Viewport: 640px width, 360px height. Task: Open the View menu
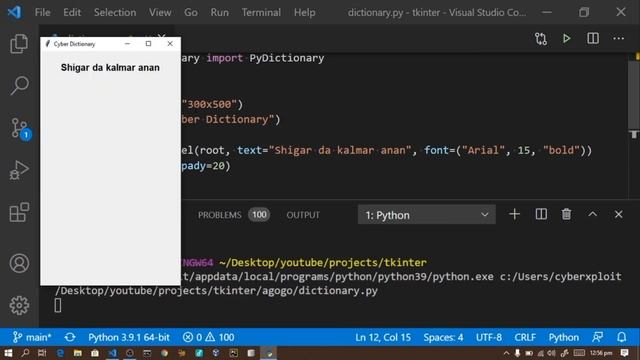point(160,12)
